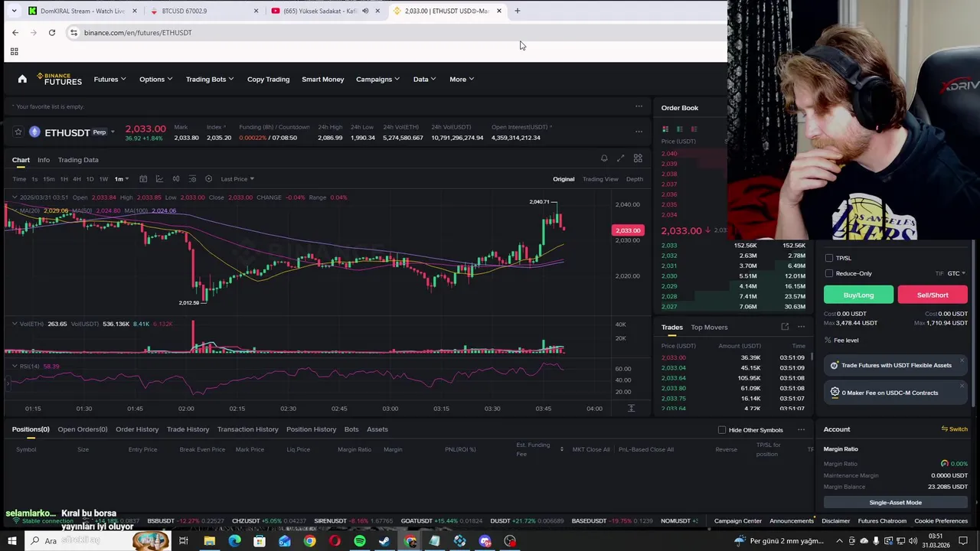This screenshot has width=980, height=551.
Task: Dismiss the USDT Flexible Assets banner
Action: pos(962,360)
